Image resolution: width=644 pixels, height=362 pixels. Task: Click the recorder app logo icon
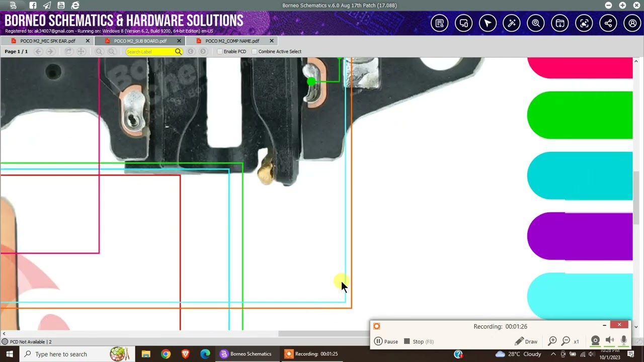click(x=376, y=326)
